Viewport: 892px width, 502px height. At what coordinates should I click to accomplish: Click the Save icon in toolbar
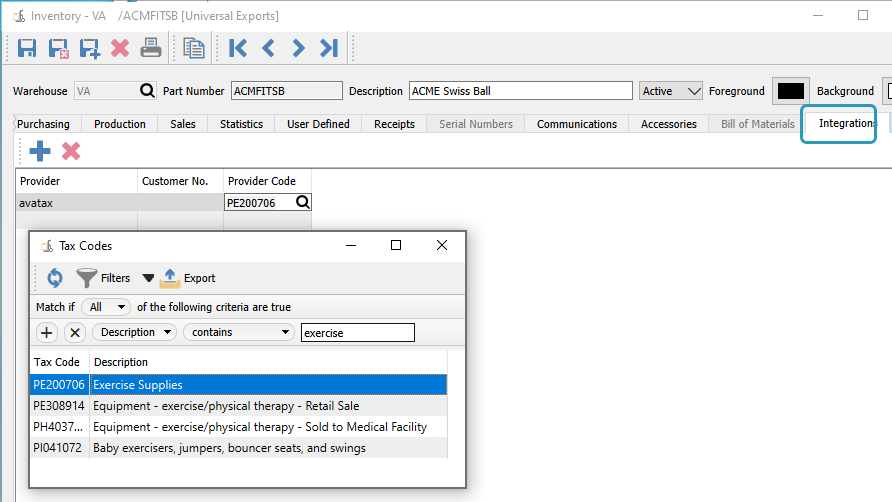tap(27, 48)
